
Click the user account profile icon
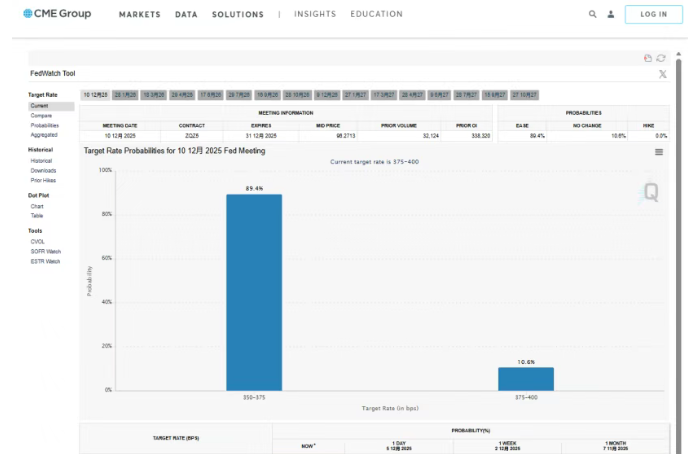tap(610, 15)
